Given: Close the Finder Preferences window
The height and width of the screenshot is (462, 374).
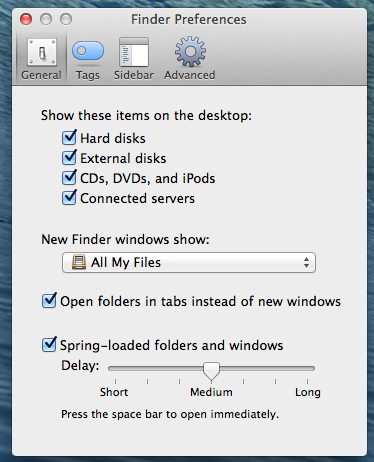Looking at the screenshot, I should 26,19.
